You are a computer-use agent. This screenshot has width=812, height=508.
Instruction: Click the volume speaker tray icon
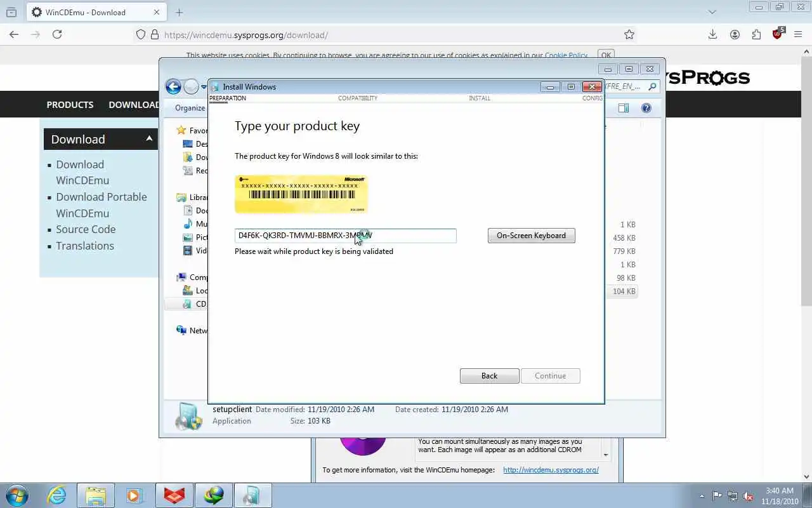click(x=749, y=496)
